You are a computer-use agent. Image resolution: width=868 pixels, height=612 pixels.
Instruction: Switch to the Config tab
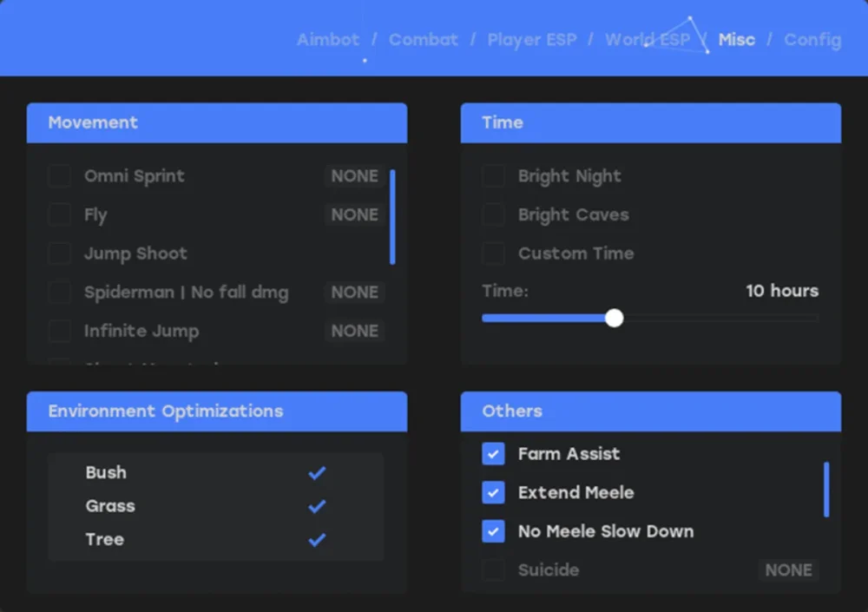[x=812, y=40]
